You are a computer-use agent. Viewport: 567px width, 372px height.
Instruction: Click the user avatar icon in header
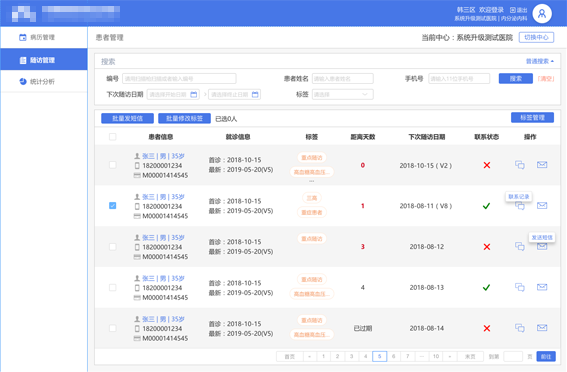542,14
